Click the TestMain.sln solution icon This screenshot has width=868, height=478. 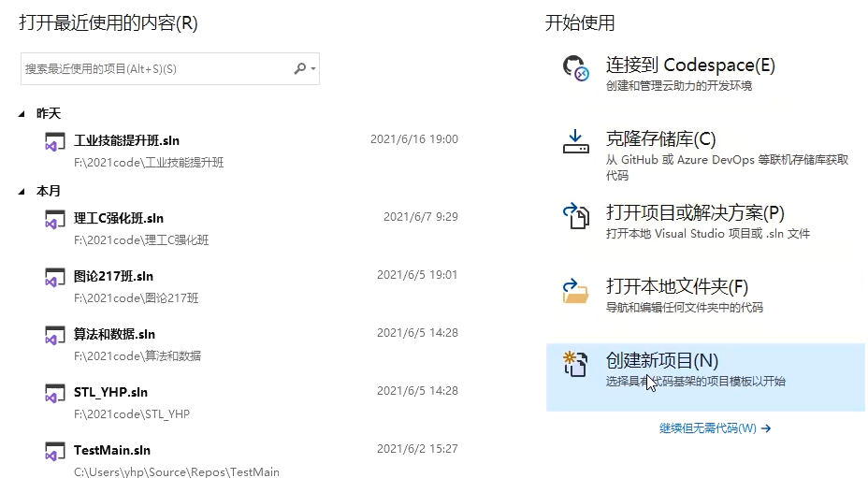coord(54,452)
